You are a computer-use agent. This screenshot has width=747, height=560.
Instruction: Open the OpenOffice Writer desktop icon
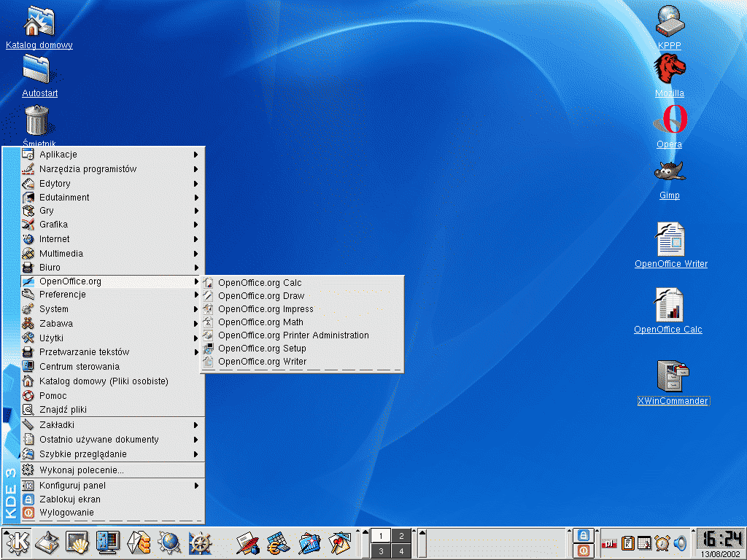point(671,245)
